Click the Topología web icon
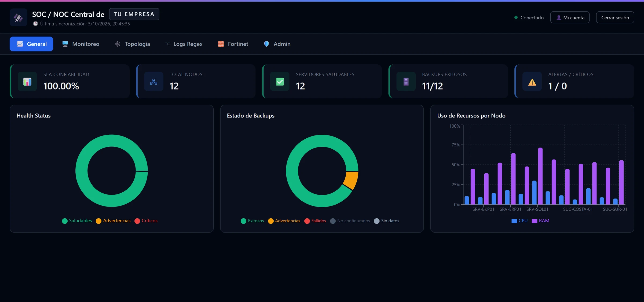Image resolution: width=644 pixels, height=302 pixels. [118, 44]
